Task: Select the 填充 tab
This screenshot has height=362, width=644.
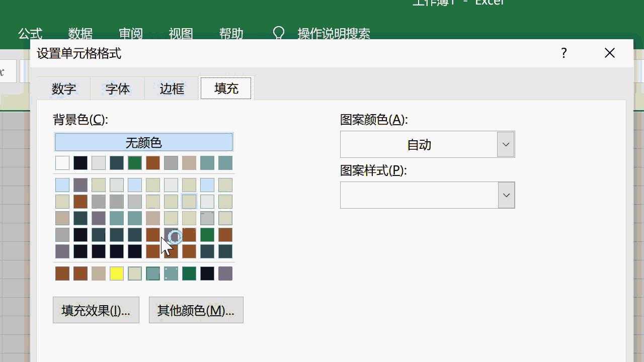Action: (x=225, y=88)
